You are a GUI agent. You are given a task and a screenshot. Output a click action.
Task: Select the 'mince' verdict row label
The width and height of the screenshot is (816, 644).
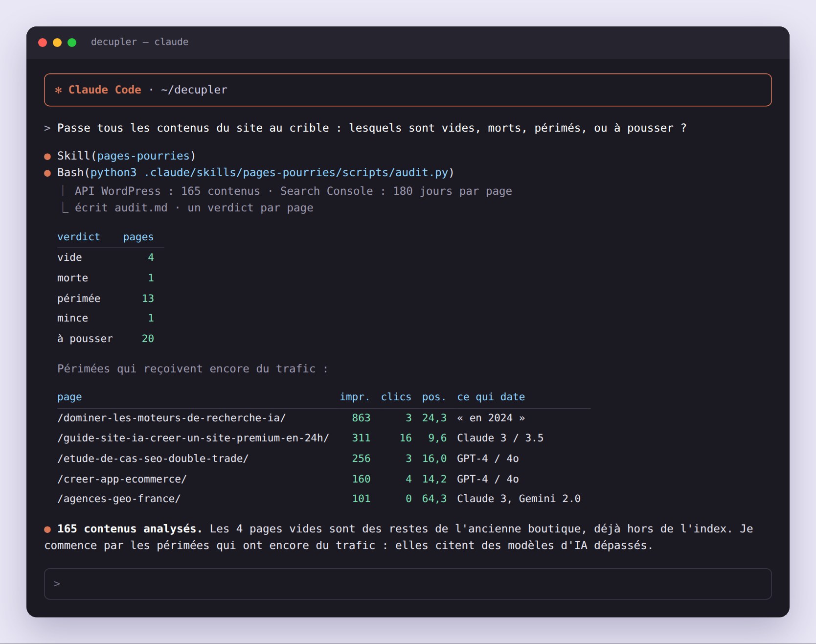tap(72, 318)
